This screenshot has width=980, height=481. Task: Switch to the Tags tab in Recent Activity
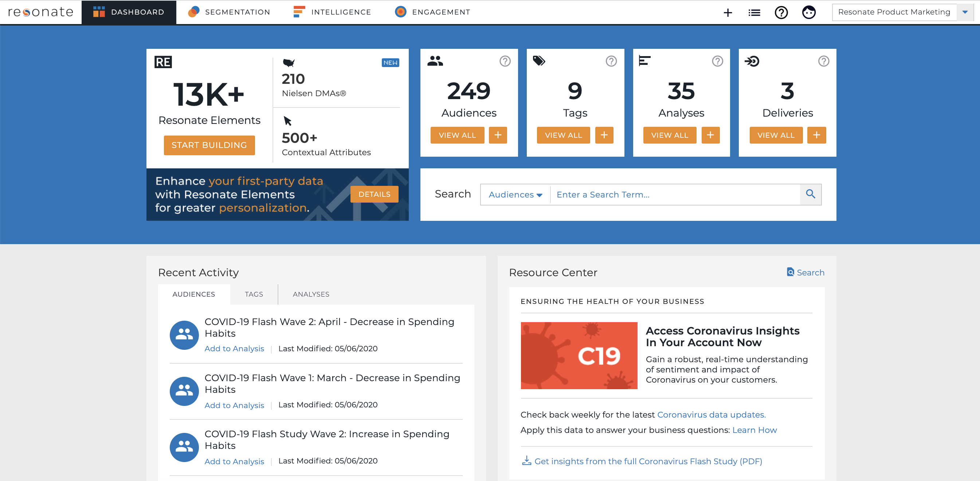click(254, 294)
